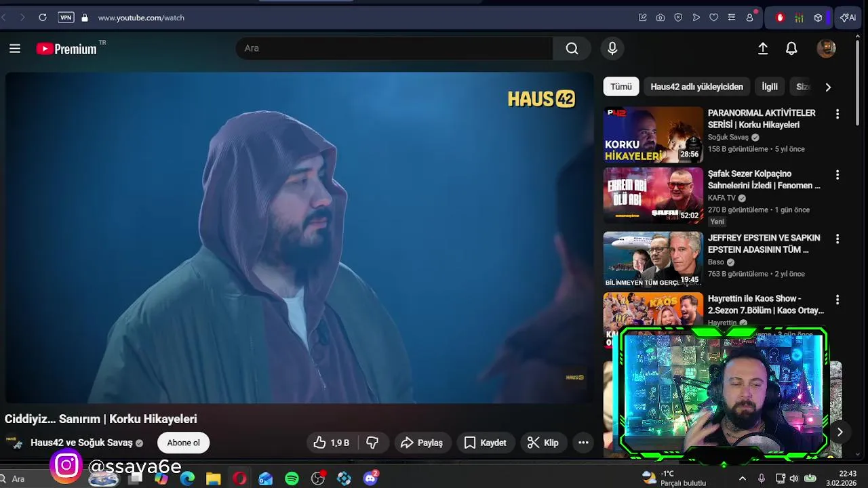Viewport: 868px width, 488px height.
Task: Open the browser AI assistant button
Action: (x=848, y=18)
